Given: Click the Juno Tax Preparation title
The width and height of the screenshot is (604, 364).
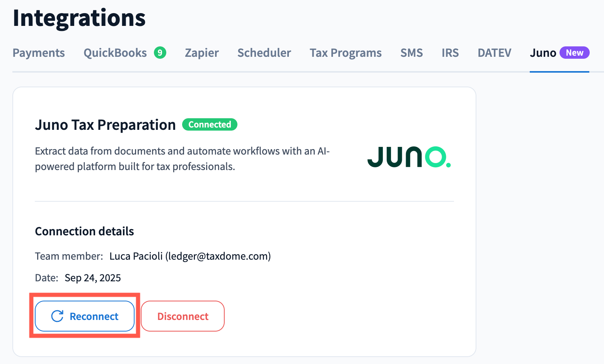Looking at the screenshot, I should [x=105, y=125].
